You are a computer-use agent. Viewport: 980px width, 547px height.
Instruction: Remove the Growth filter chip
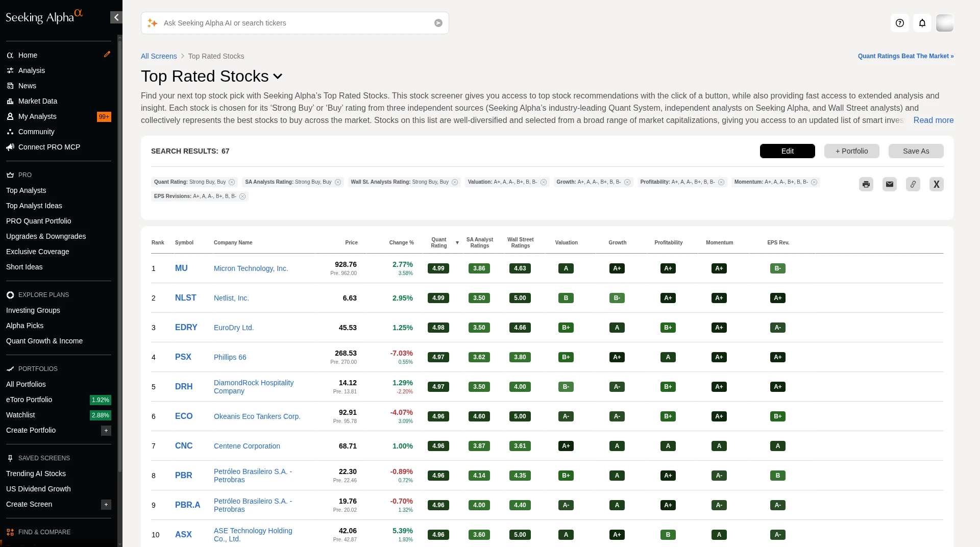[x=627, y=182]
